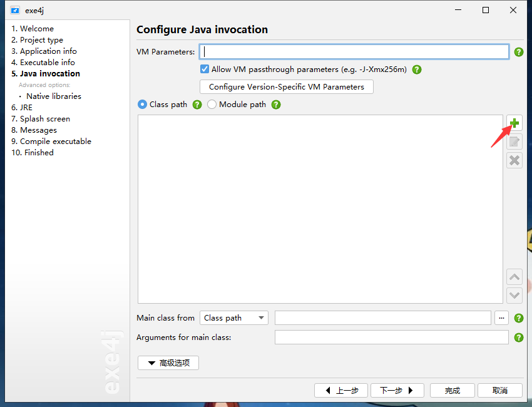Screen dimensions: 532x407
Task: Open the Native libraries advanced option
Action: click(x=54, y=96)
